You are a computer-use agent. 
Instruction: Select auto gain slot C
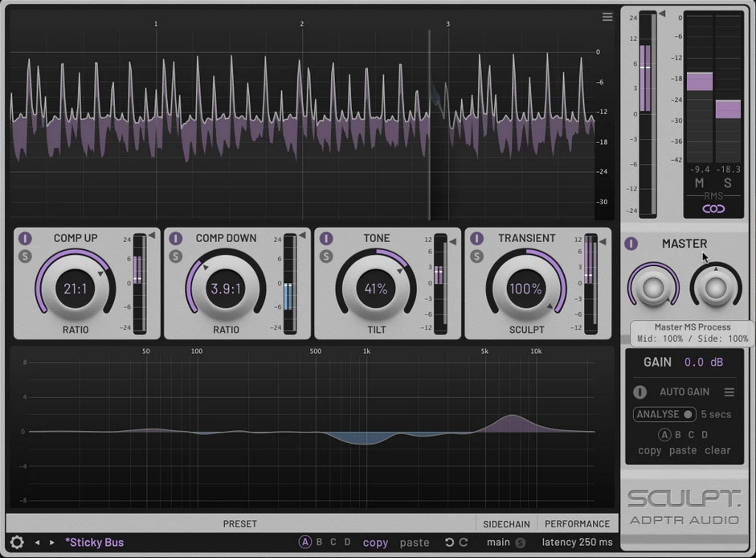tap(691, 434)
